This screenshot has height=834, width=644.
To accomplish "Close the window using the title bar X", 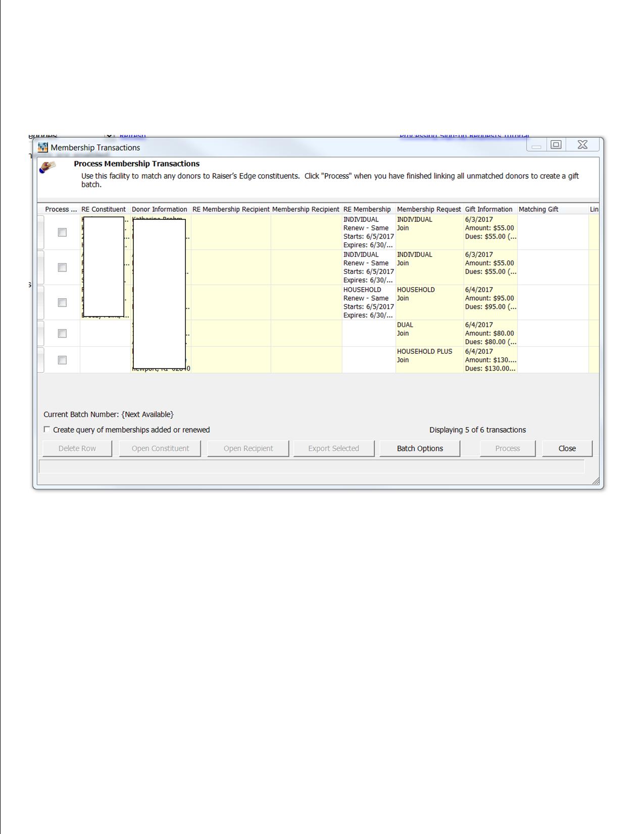I will click(582, 145).
